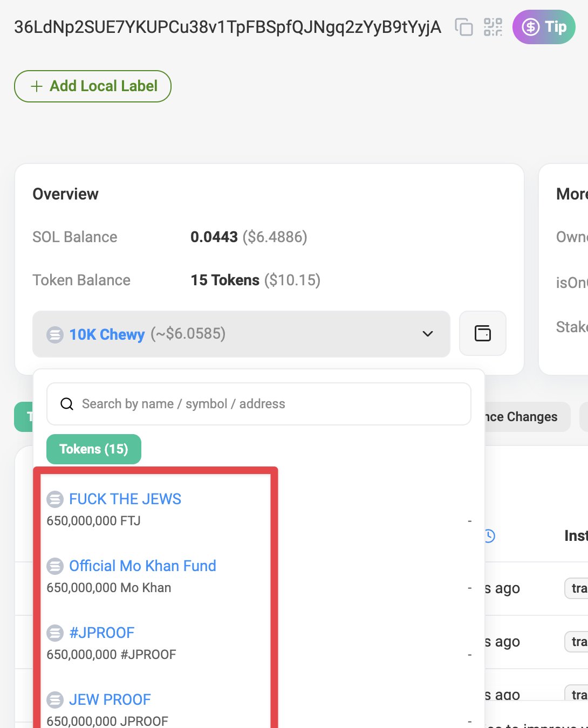Open the Official Mo Khan Fund token link
Image resolution: width=588 pixels, height=728 pixels.
tap(142, 566)
